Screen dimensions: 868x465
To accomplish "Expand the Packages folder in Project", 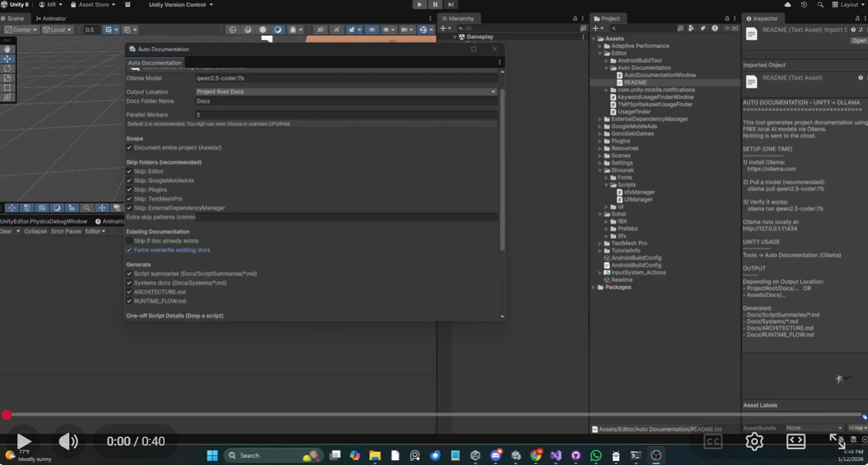I will (593, 287).
